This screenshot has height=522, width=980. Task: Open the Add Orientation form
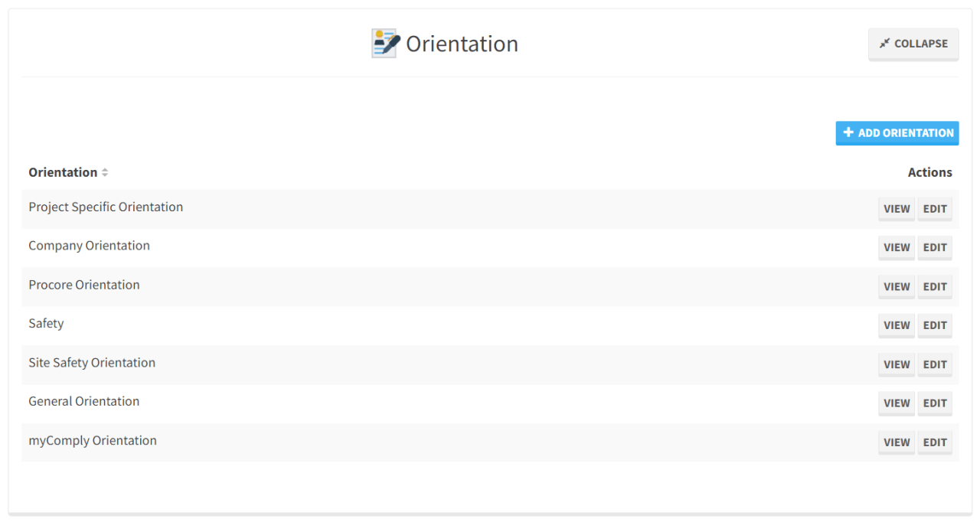point(897,132)
